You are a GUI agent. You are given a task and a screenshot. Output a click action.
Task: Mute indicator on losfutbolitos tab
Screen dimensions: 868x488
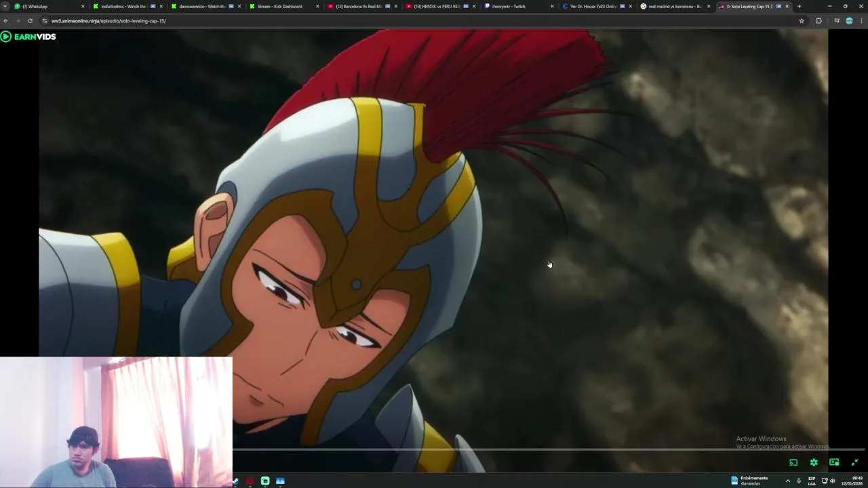(x=153, y=6)
